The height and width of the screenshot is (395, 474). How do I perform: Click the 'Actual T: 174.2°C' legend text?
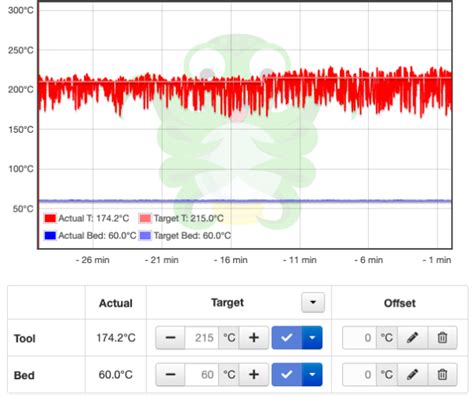94,218
